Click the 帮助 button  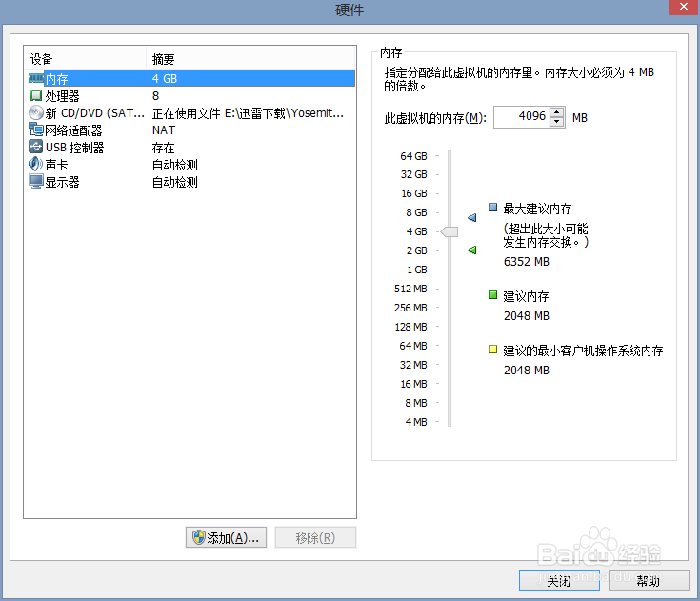coord(649,580)
